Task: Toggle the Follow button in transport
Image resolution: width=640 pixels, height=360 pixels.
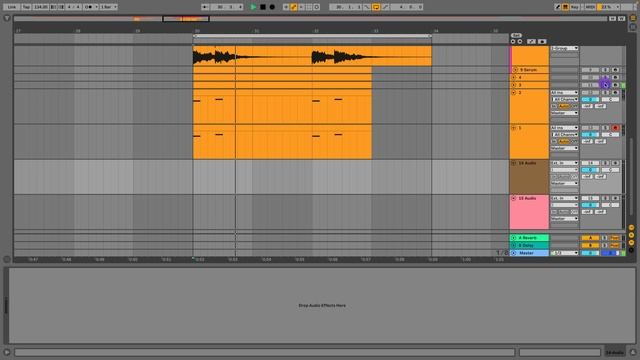Action: coord(205,7)
